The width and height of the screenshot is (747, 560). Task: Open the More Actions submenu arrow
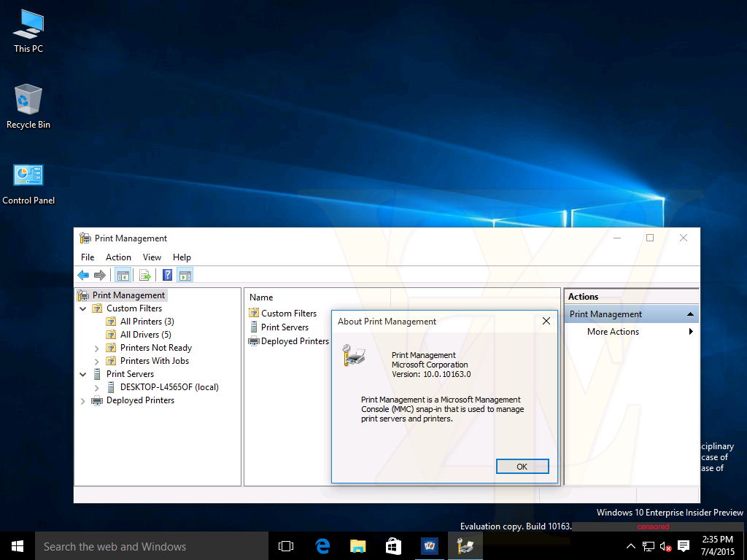[691, 332]
